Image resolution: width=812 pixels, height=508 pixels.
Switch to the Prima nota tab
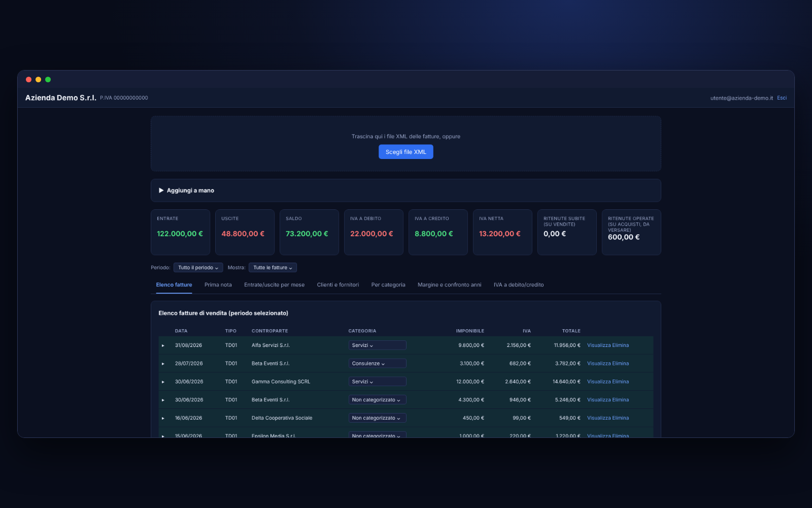(x=218, y=285)
